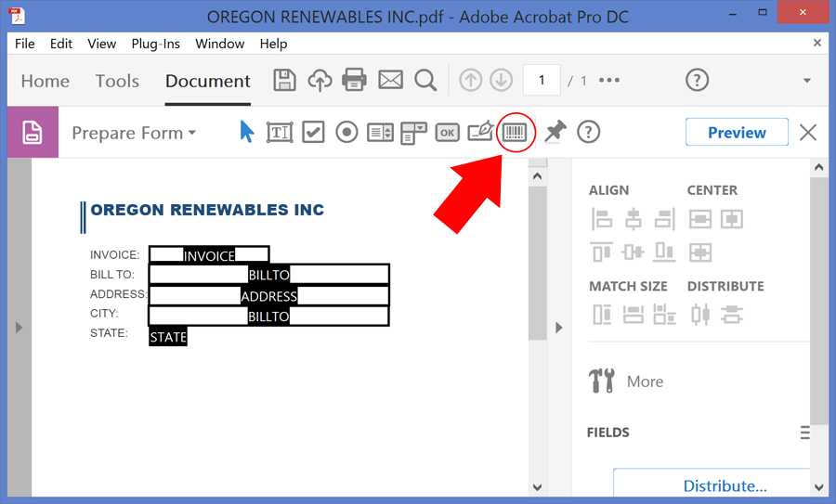
Task: Select the Add Text Field tool
Action: [x=280, y=132]
